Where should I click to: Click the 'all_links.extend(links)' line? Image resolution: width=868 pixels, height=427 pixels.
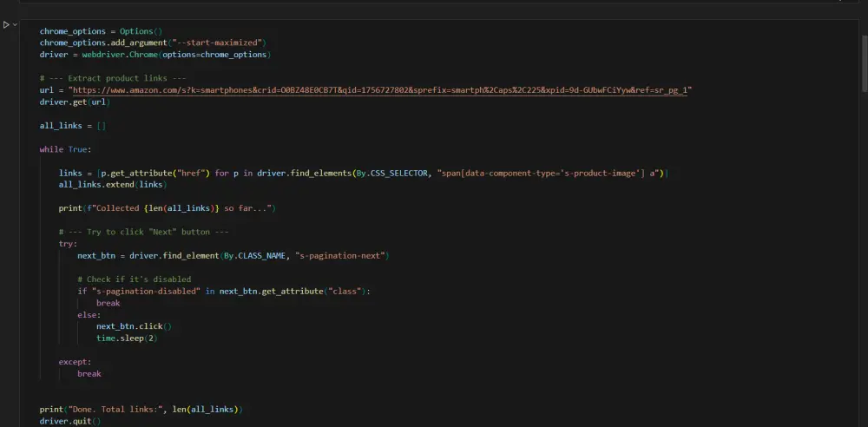click(x=112, y=185)
